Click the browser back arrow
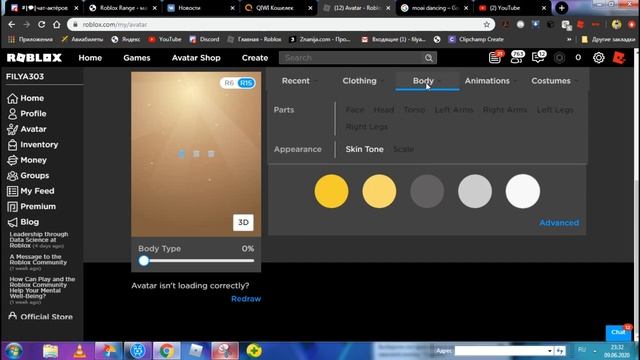 pos(11,24)
